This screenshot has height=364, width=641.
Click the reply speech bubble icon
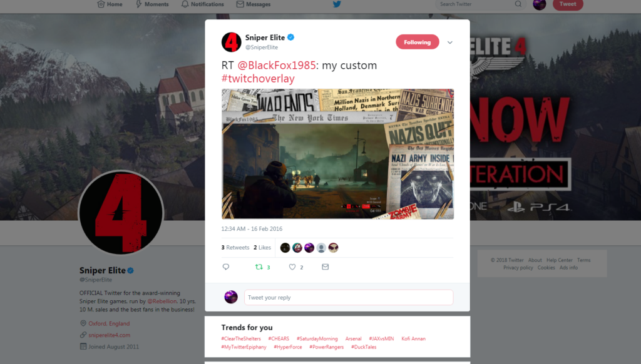click(x=225, y=267)
